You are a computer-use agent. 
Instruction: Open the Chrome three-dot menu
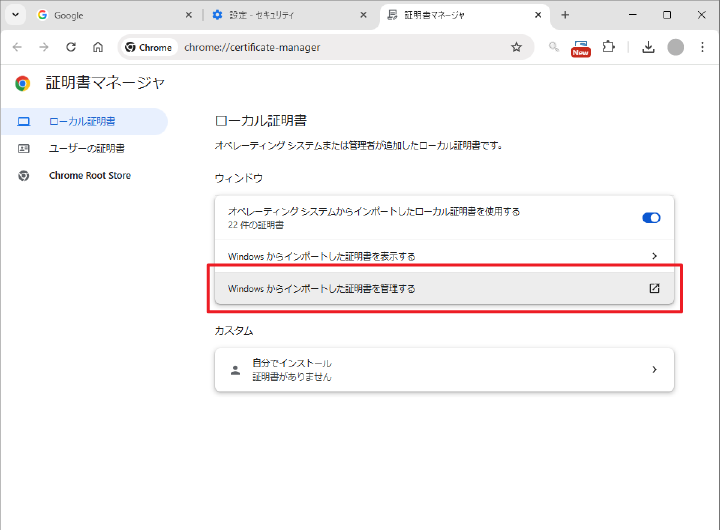click(x=702, y=47)
